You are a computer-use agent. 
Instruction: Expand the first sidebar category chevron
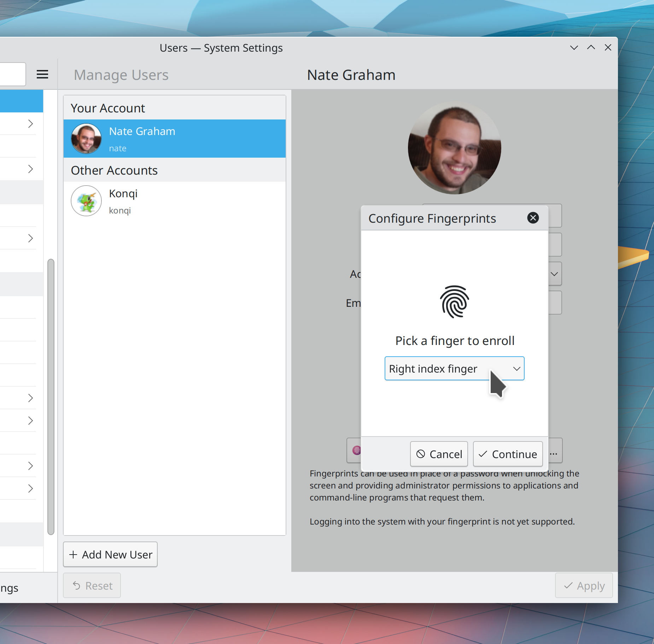[x=30, y=124]
